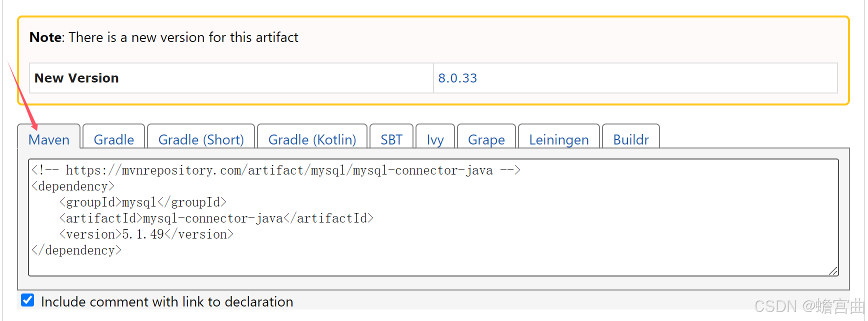This screenshot has width=868, height=321.
Task: Click the 'New Version' table cell
Action: point(231,78)
